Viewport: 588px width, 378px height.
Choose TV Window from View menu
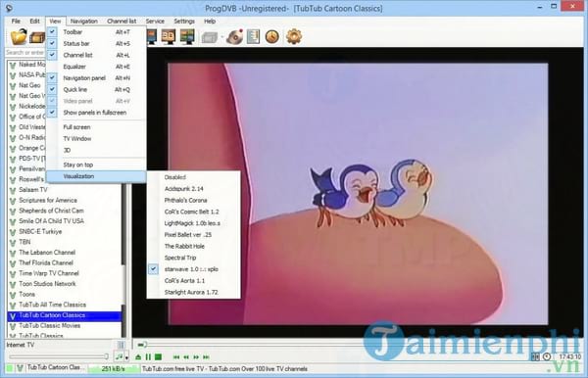click(96, 139)
